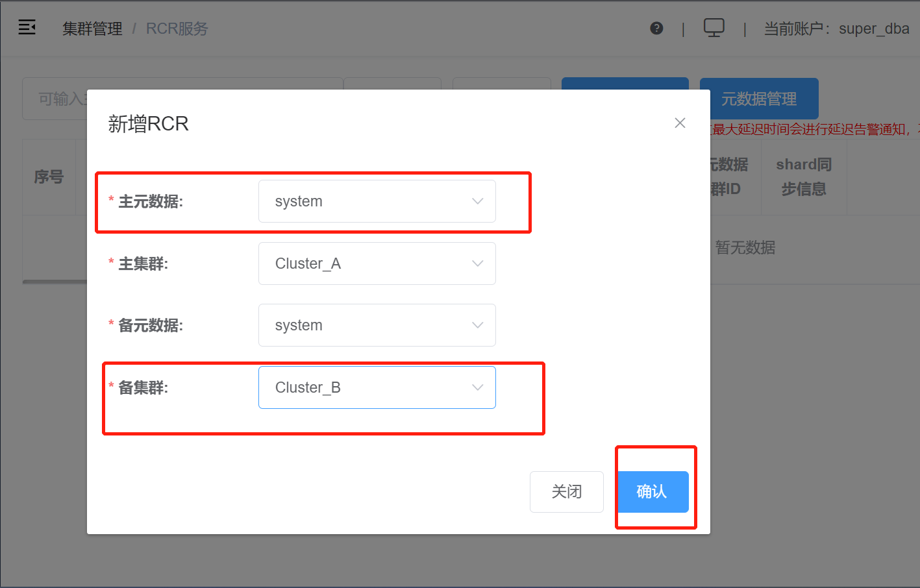Open the 备元数据 system dropdown
The width and height of the screenshot is (920, 588).
click(377, 325)
